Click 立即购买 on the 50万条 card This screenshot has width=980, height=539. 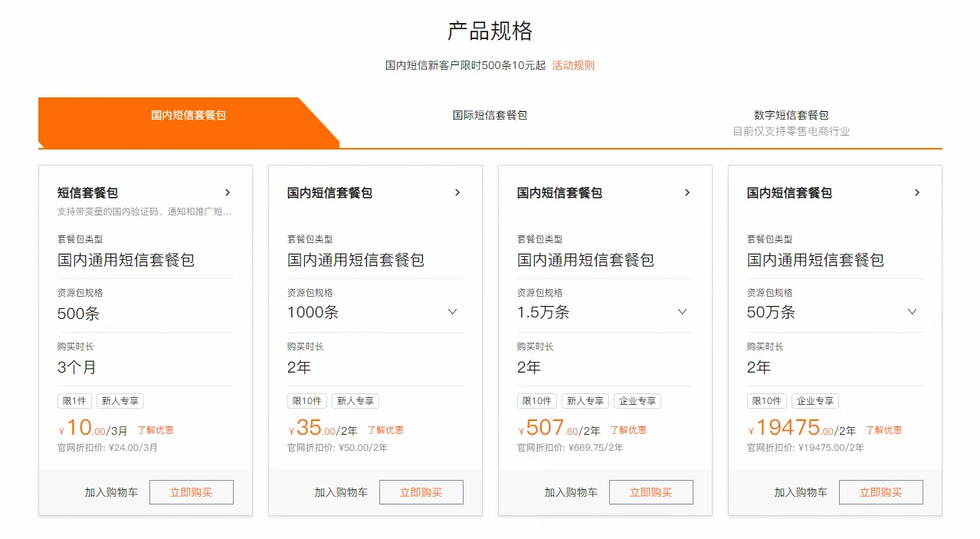881,492
